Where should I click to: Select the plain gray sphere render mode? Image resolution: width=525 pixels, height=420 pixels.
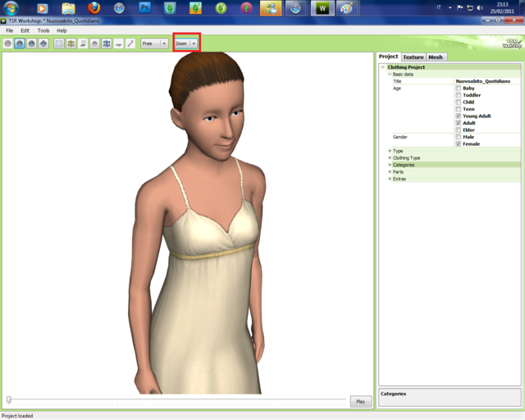[x=8, y=43]
